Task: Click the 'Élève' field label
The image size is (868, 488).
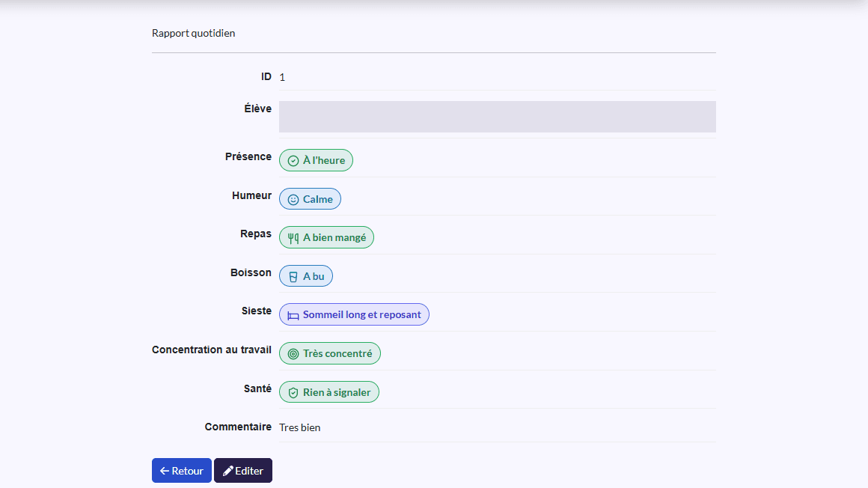Action: point(258,109)
